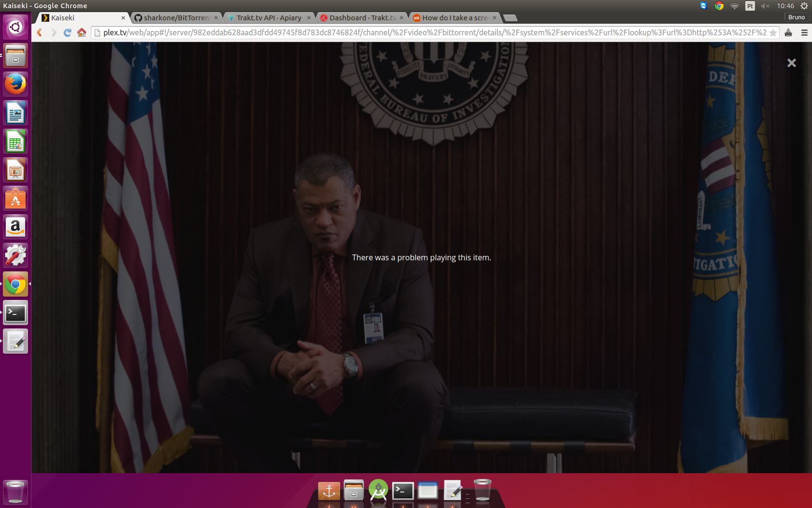Screen dimensions: 812x508
Task: Open Chrome main menu
Action: click(x=804, y=33)
